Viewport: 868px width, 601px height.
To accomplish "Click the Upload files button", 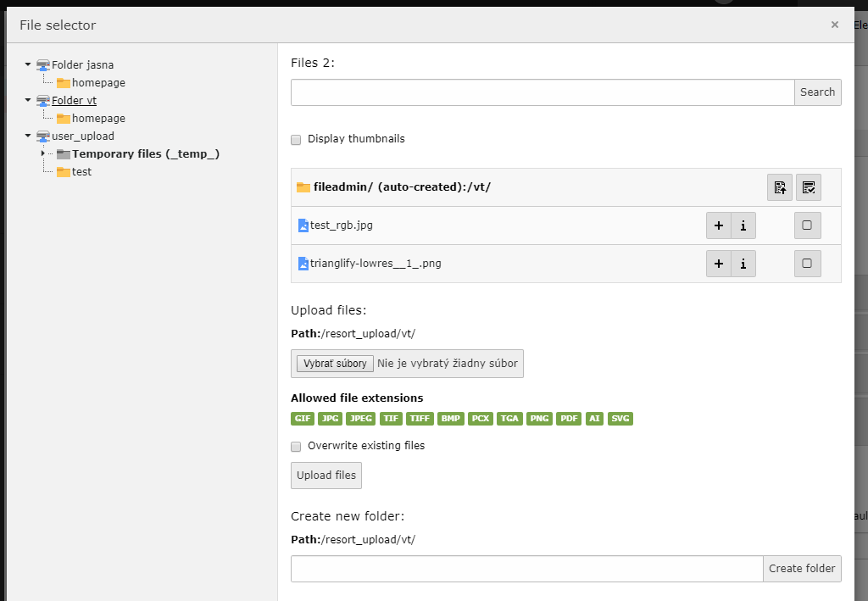I will pyautogui.click(x=326, y=476).
